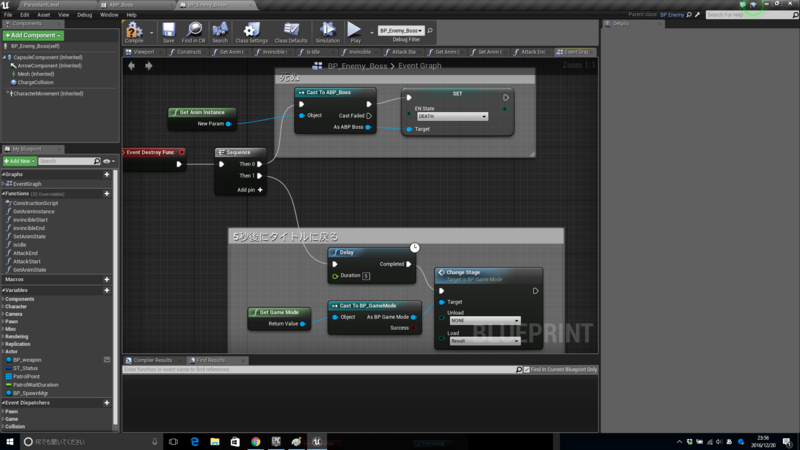800x450 pixels.
Task: Toggle Find In Current Blueprint Only checkbox
Action: (x=527, y=369)
